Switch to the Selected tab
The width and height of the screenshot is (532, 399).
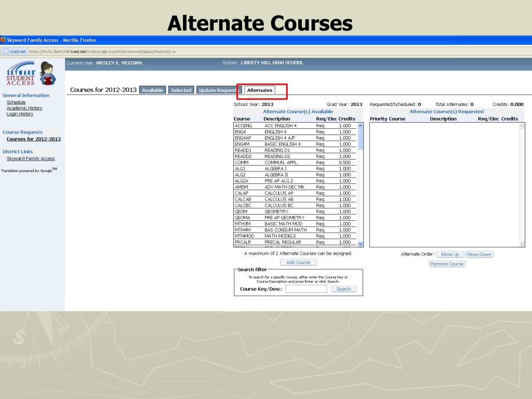181,89
